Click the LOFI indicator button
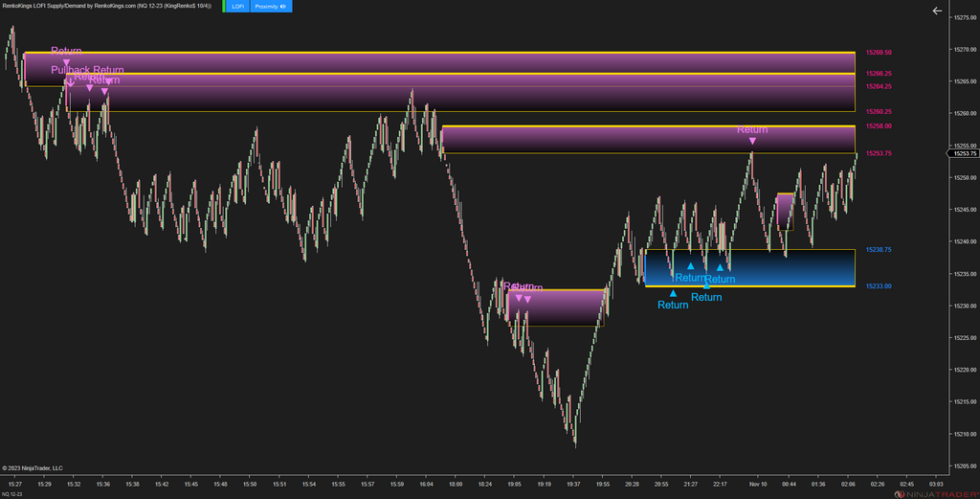This screenshot has width=980, height=499. point(237,7)
